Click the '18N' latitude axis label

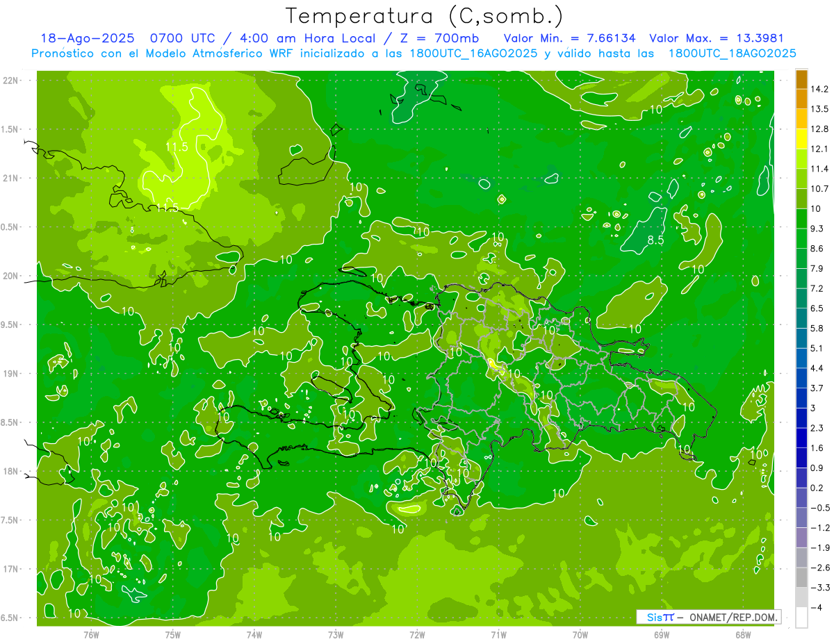pyautogui.click(x=12, y=472)
